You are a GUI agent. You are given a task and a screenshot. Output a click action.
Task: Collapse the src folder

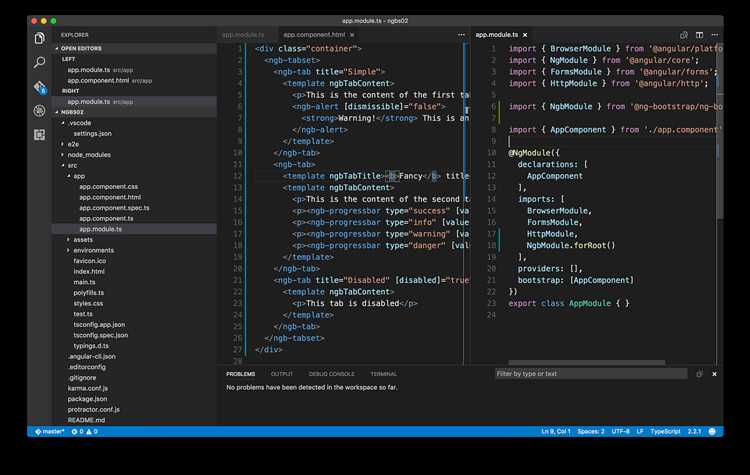click(63, 165)
